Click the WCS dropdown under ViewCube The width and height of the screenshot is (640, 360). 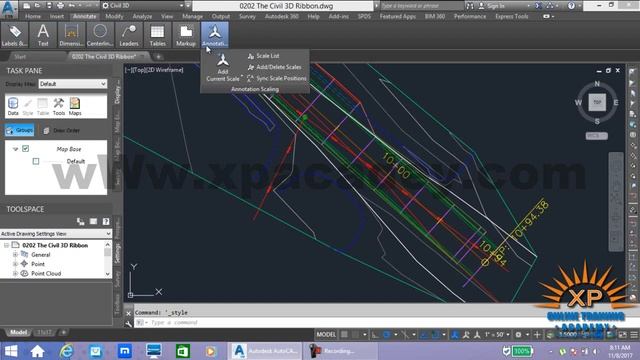(x=596, y=136)
